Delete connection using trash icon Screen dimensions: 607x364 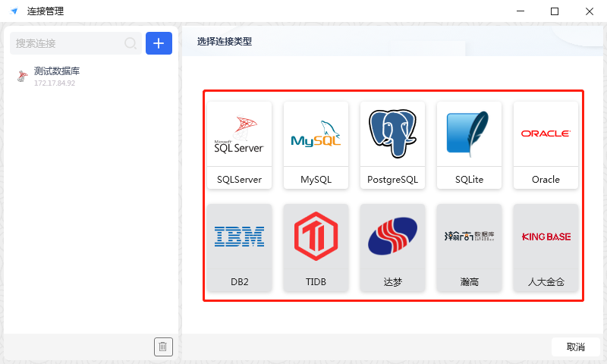pyautogui.click(x=163, y=347)
